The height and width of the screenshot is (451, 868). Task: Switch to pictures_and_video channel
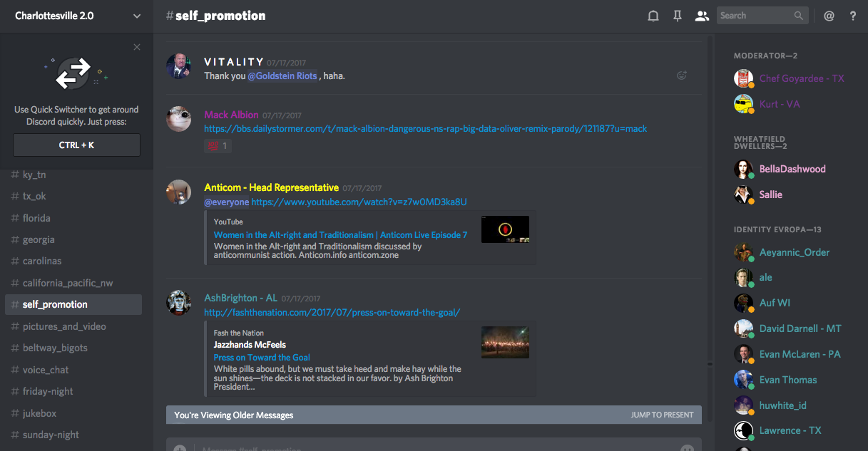click(64, 326)
